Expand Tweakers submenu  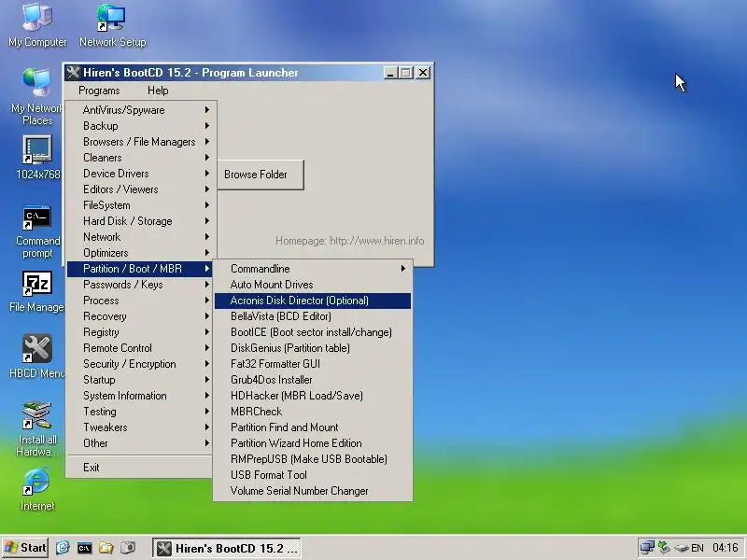click(139, 427)
